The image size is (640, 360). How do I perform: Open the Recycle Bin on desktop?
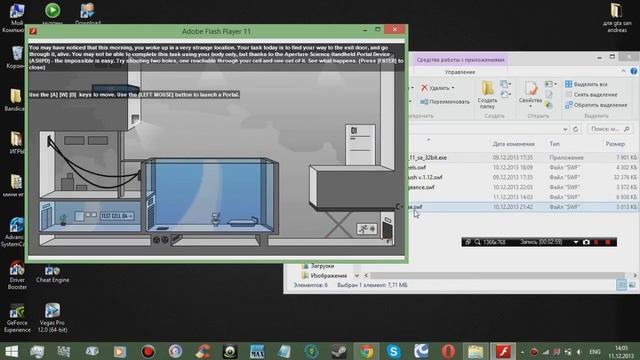[16, 57]
